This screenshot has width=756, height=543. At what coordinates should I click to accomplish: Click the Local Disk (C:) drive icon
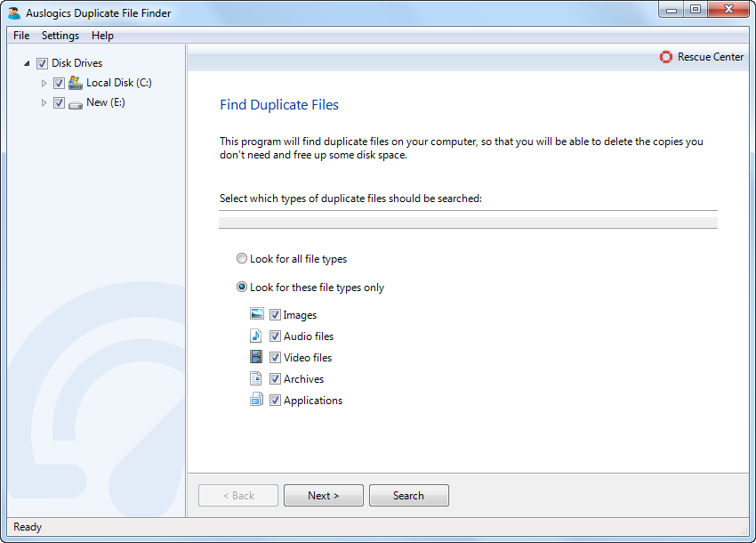coord(76,83)
